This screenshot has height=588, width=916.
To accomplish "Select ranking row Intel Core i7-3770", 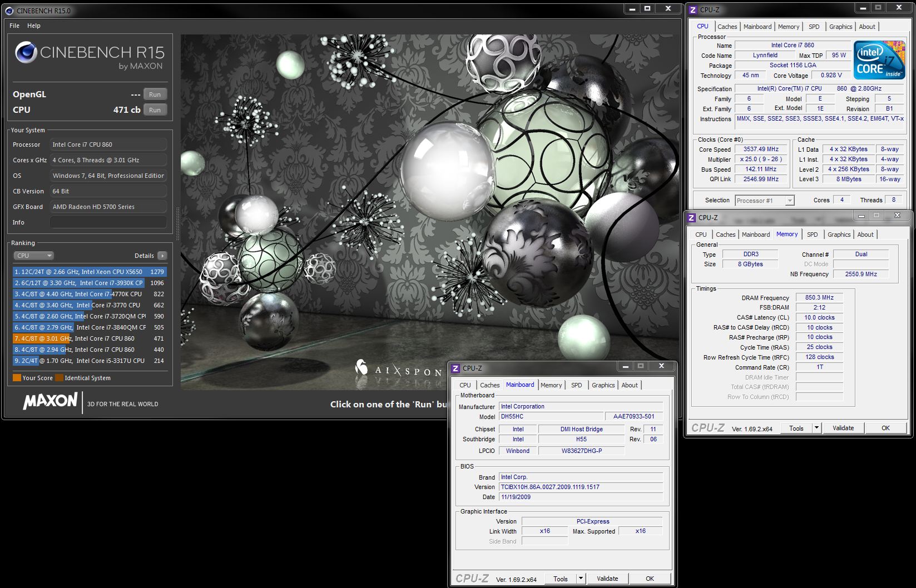I will [x=90, y=305].
